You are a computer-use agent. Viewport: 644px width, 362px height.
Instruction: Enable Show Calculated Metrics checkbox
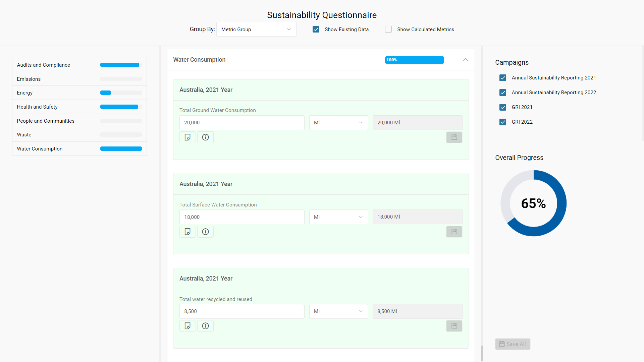point(388,29)
